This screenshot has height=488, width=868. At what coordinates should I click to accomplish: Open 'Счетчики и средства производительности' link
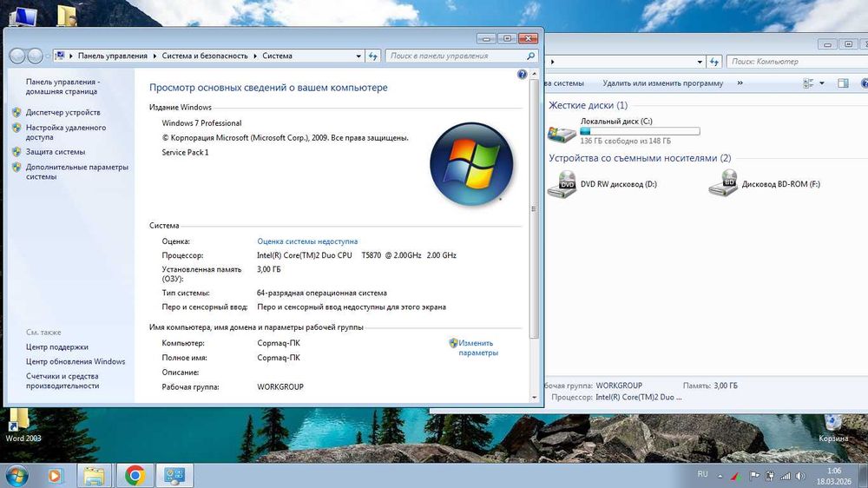point(62,381)
